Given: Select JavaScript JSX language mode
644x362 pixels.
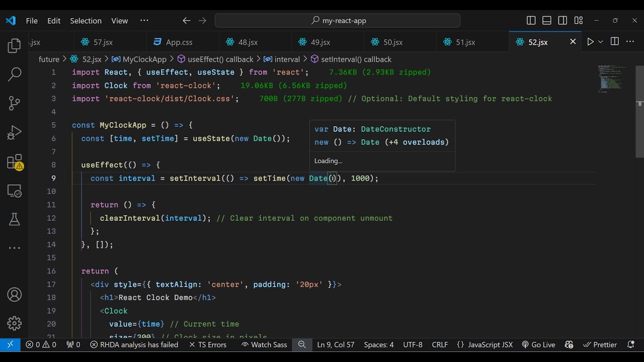Looking at the screenshot, I should click(485, 344).
